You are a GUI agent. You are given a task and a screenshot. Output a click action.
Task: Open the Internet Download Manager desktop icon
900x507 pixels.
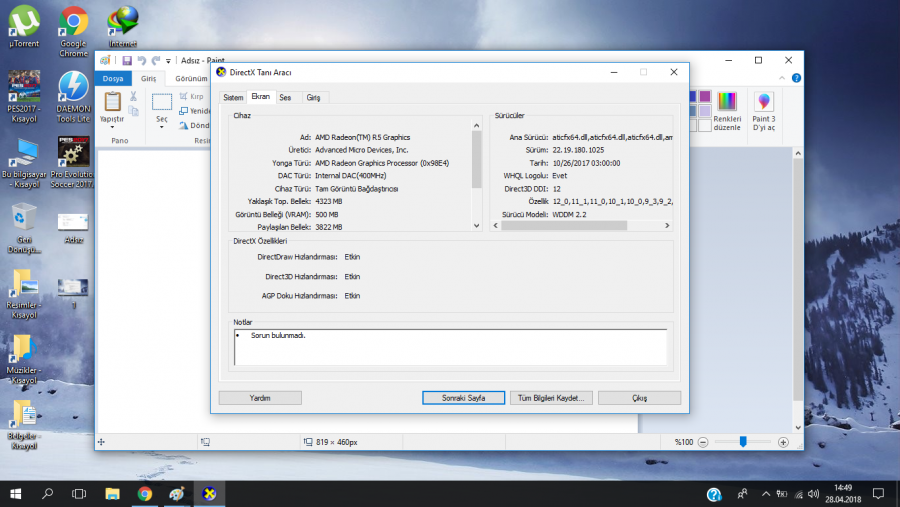click(123, 26)
